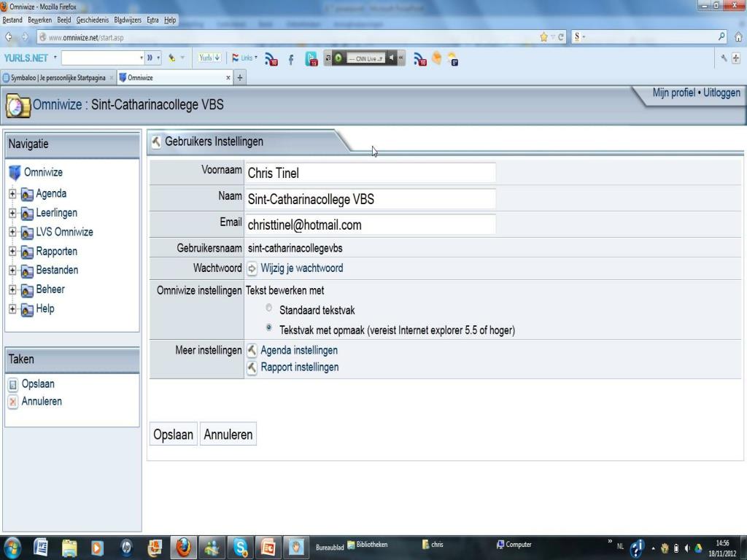Click the Mijn profiel link
Viewport: 747px width, 560px height.
[673, 93]
